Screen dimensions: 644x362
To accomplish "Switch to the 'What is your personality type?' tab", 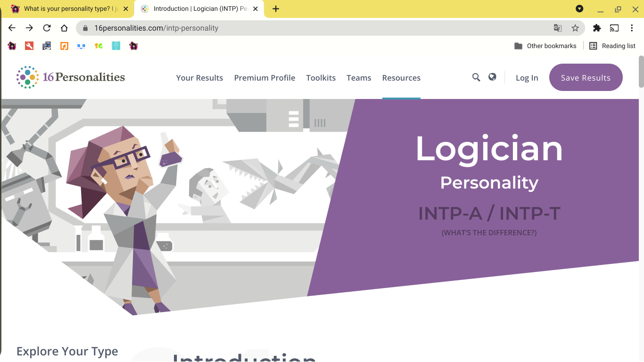I will (69, 9).
